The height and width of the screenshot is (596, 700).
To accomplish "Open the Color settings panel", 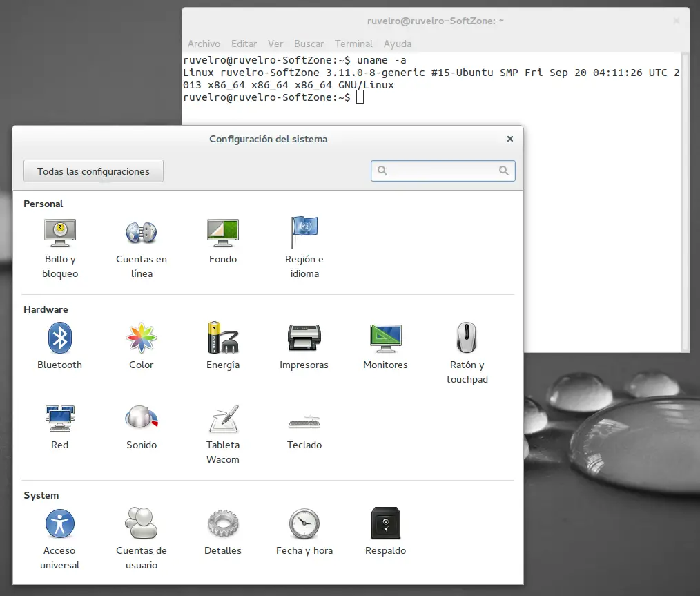I will click(x=141, y=346).
